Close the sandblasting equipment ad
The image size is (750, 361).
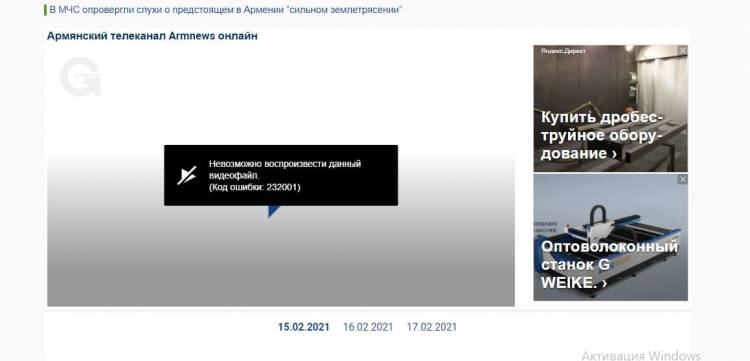click(x=683, y=50)
